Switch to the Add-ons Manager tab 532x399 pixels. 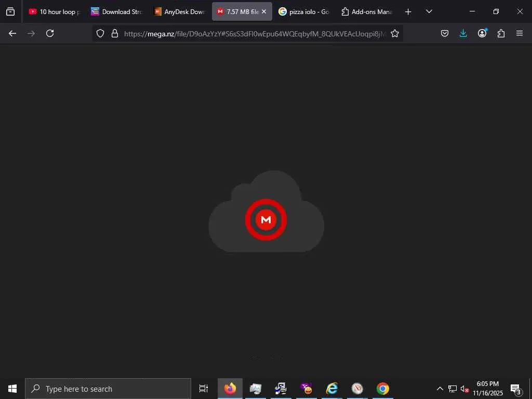pyautogui.click(x=366, y=11)
